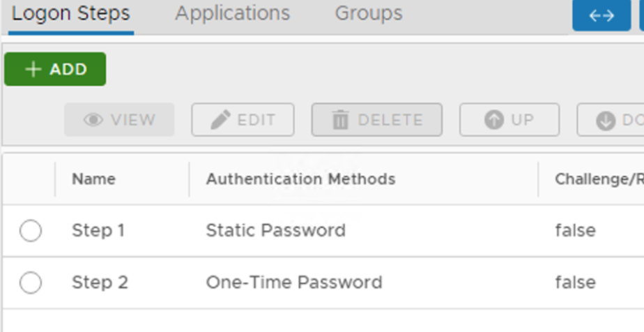Switch to the Applications tab

click(232, 13)
